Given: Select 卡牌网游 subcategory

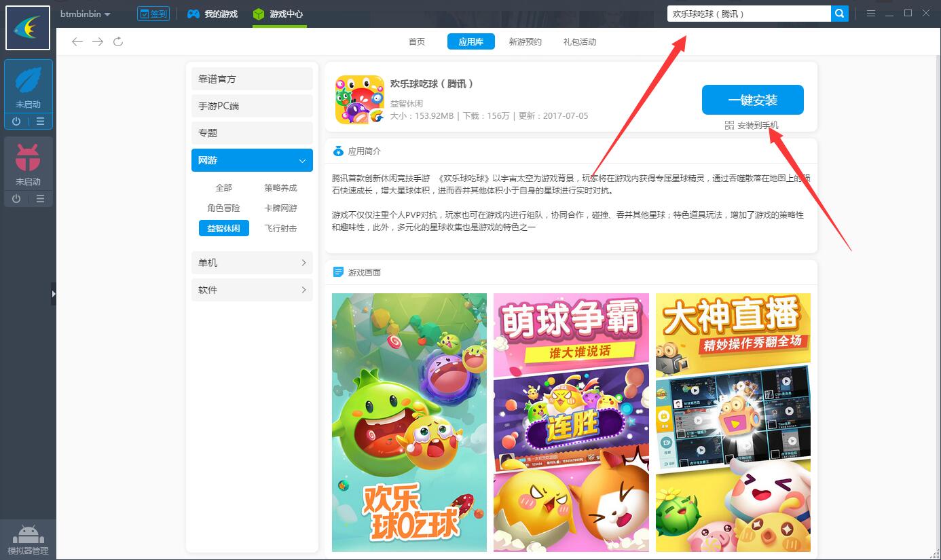Looking at the screenshot, I should (x=280, y=208).
